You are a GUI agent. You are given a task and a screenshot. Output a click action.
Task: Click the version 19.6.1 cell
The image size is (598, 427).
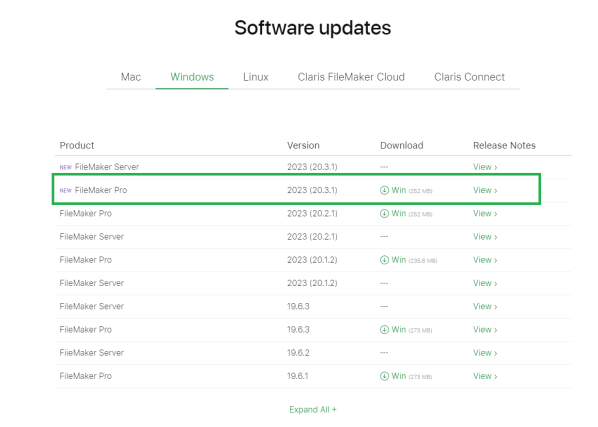298,376
